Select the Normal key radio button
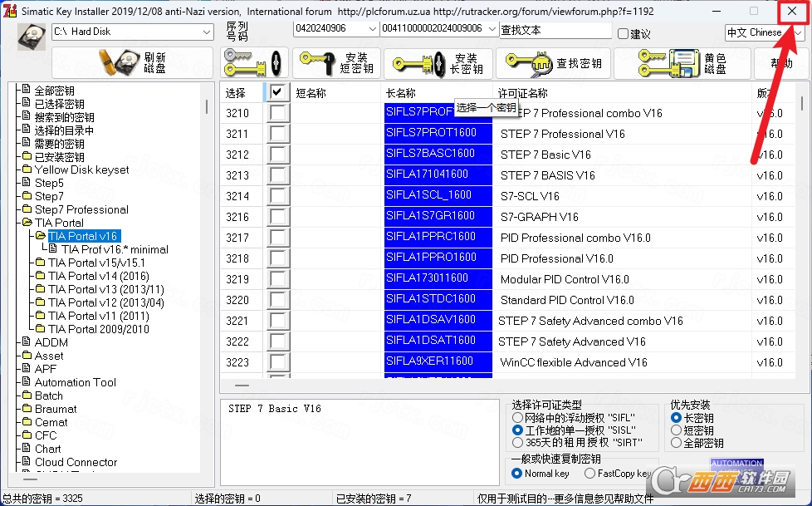 tap(516, 474)
